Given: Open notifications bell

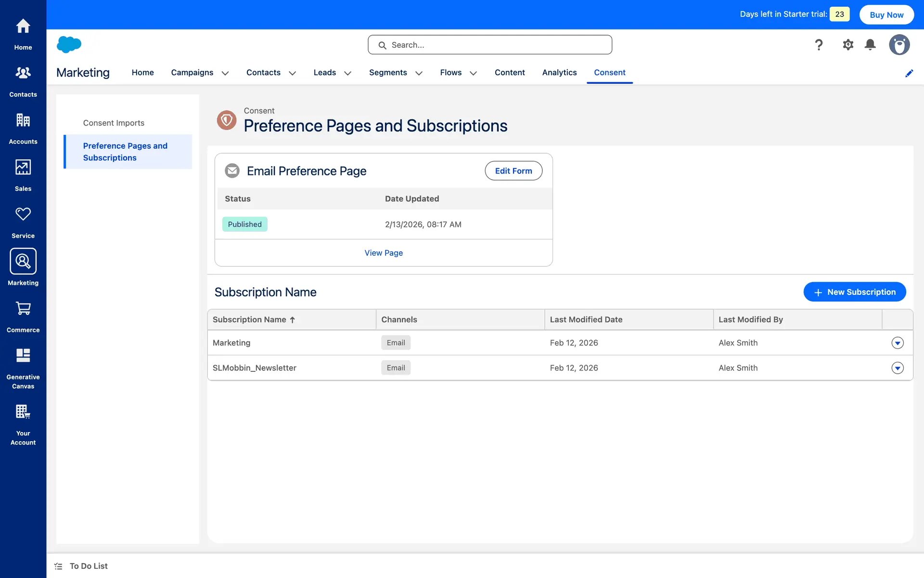Looking at the screenshot, I should tap(870, 45).
